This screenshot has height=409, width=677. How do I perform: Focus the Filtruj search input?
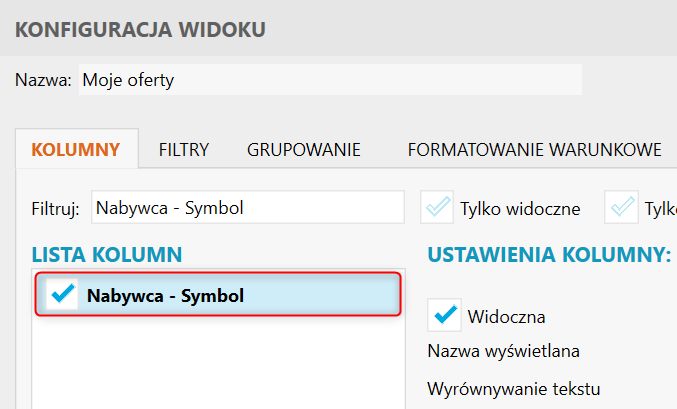pyautogui.click(x=247, y=208)
